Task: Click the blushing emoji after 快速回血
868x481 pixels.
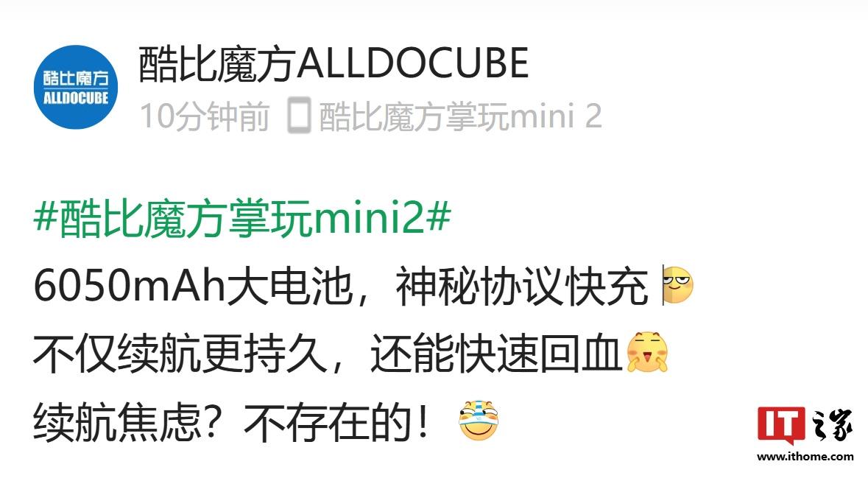Action: coord(647,352)
